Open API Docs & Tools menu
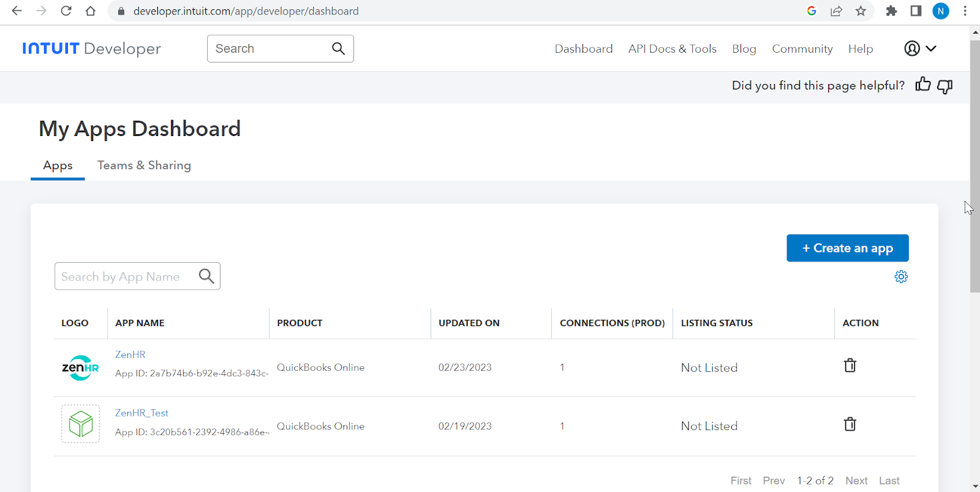Screen dimensions: 980x492 pos(672,48)
